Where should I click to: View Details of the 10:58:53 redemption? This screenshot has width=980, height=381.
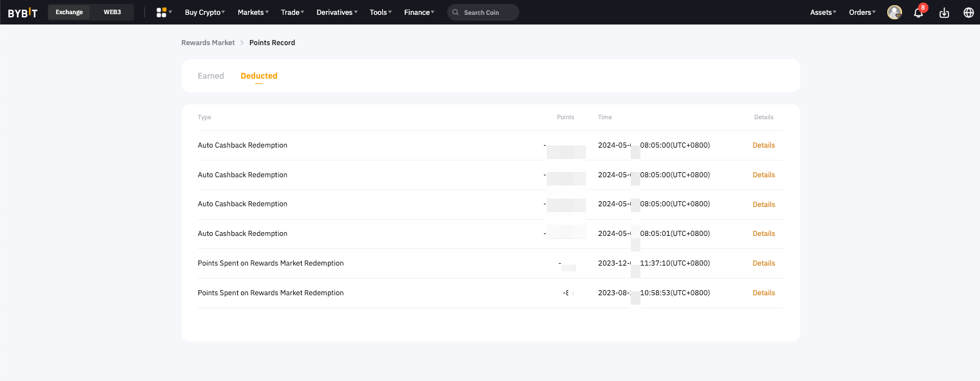point(764,293)
